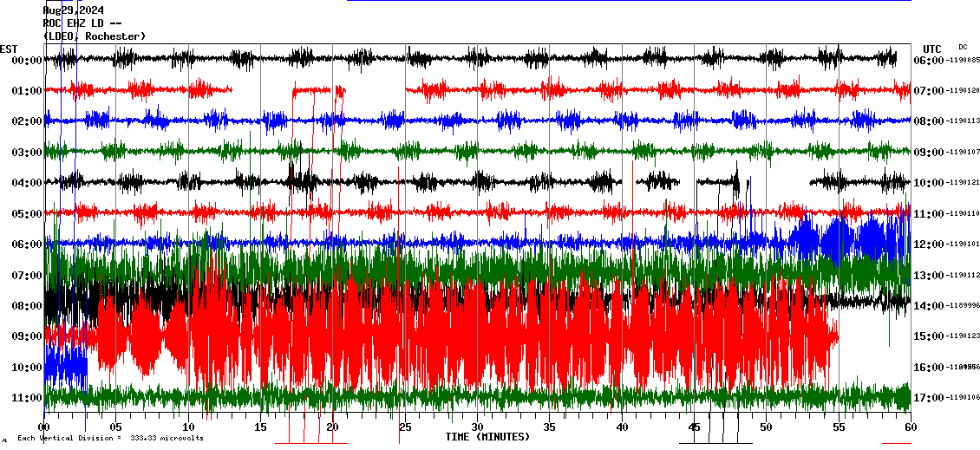Click the 60 minute tick label

point(910,427)
